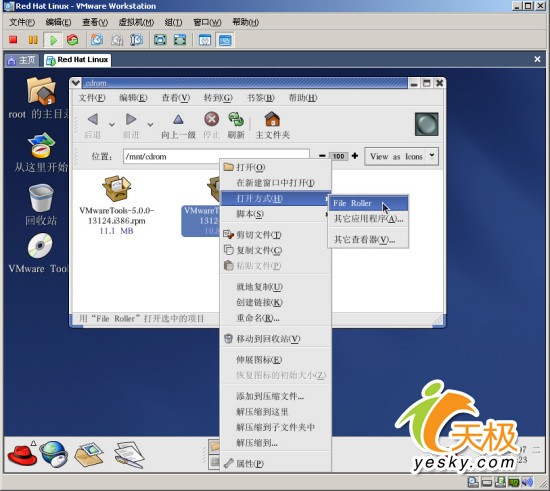Click the Start Here compass desktop icon
This screenshot has width=550, height=491.
point(41,145)
